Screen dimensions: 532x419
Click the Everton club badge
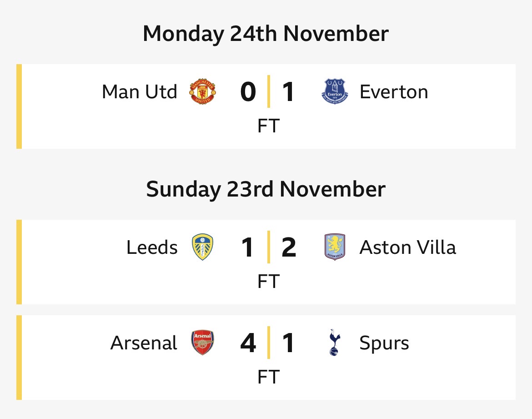pyautogui.click(x=334, y=91)
